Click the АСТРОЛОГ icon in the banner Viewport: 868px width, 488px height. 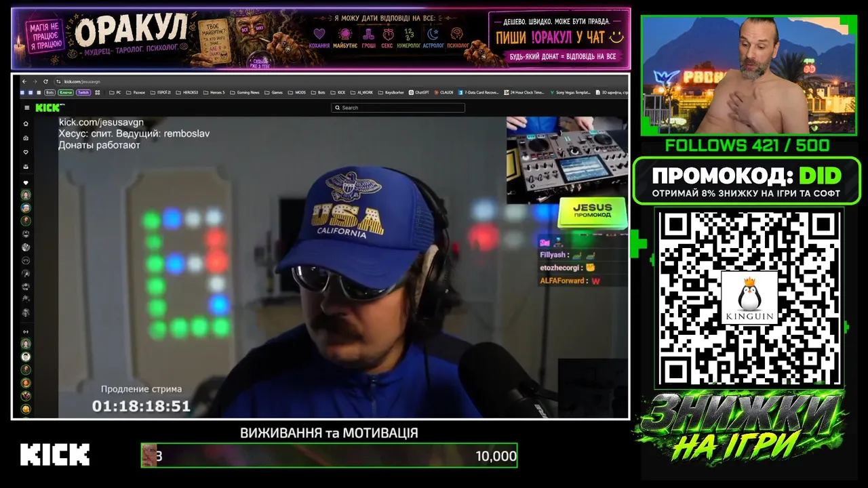(433, 35)
